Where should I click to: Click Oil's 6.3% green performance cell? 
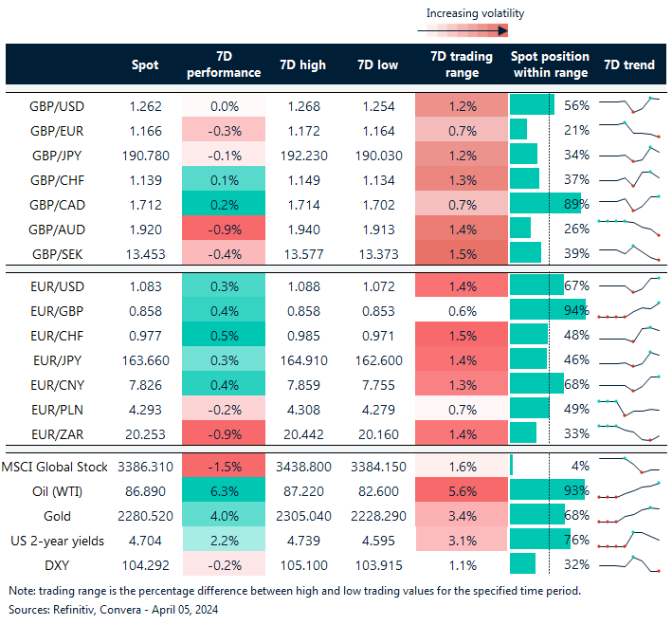tap(224, 489)
